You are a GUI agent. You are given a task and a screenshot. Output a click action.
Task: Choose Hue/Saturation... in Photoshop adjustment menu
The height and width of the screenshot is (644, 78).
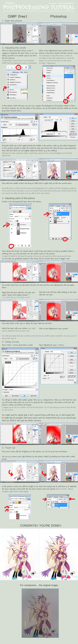[51, 86]
